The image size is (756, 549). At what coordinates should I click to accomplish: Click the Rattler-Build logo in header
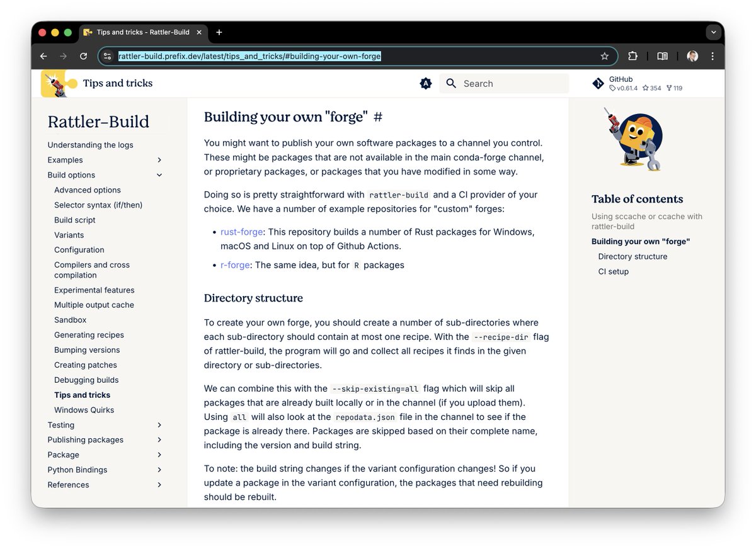pyautogui.click(x=59, y=83)
